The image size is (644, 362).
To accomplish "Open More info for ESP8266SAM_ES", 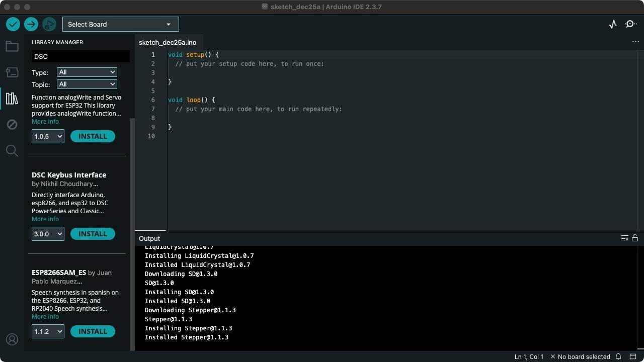I will pyautogui.click(x=45, y=317).
